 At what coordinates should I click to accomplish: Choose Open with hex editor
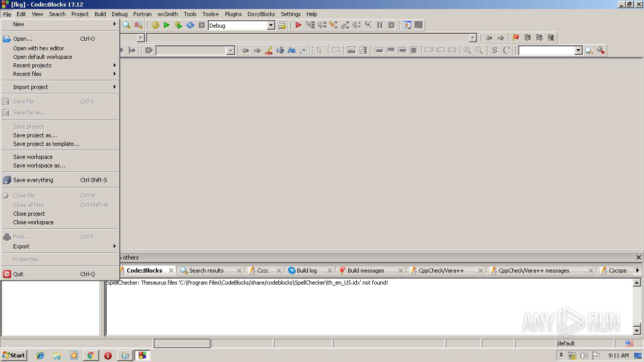(x=60, y=48)
